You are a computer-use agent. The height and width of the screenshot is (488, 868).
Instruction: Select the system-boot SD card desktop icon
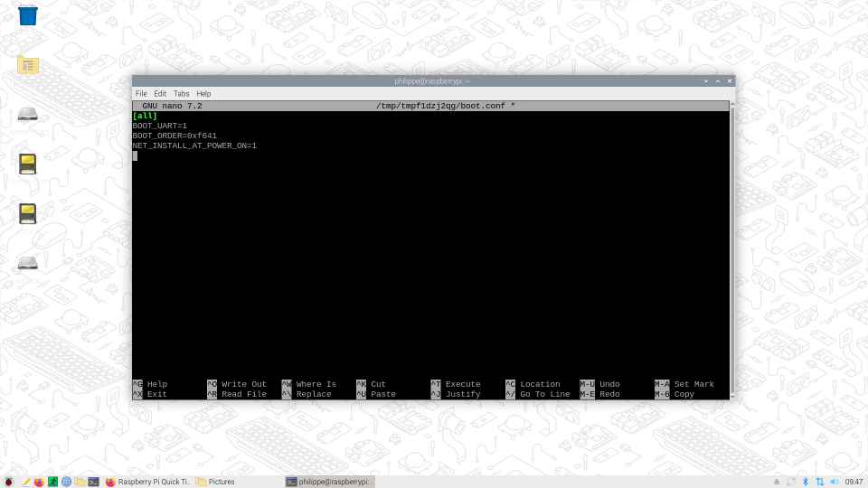(28, 164)
